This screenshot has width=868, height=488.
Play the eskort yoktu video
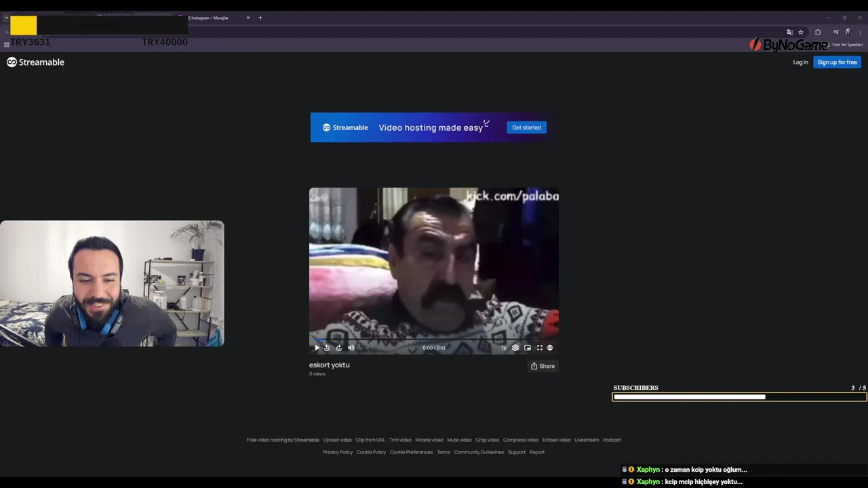point(317,348)
